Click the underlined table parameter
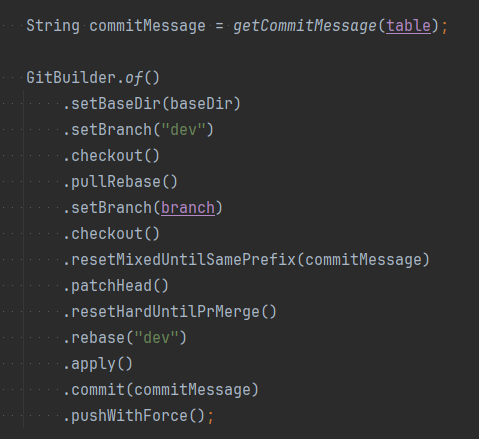 pos(408,26)
